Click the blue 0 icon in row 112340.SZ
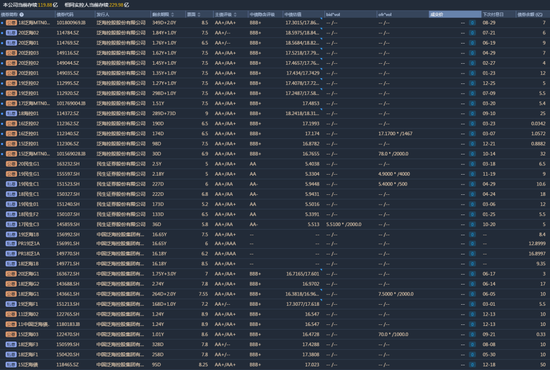The image size is (550, 370). point(472,134)
